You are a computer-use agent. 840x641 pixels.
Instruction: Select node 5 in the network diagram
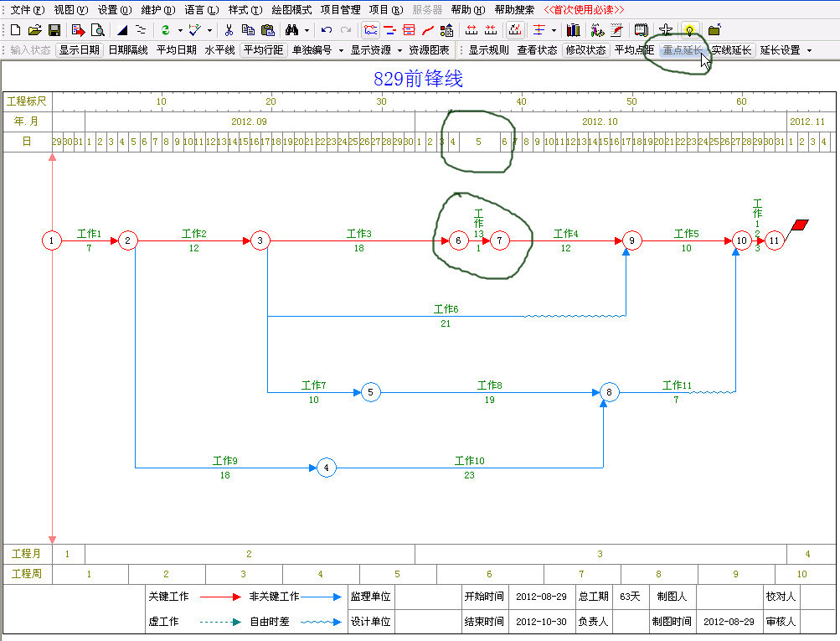371,392
